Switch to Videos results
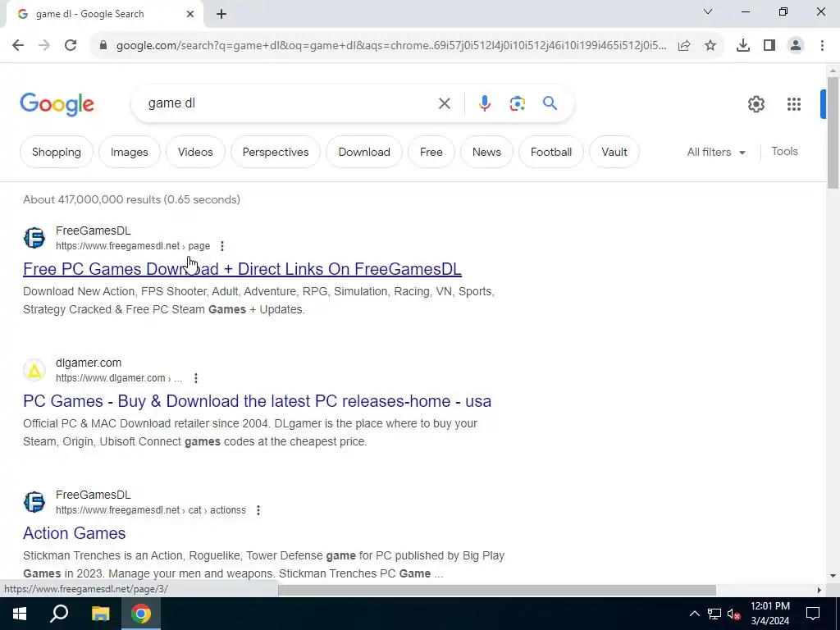The image size is (840, 630). (x=195, y=152)
